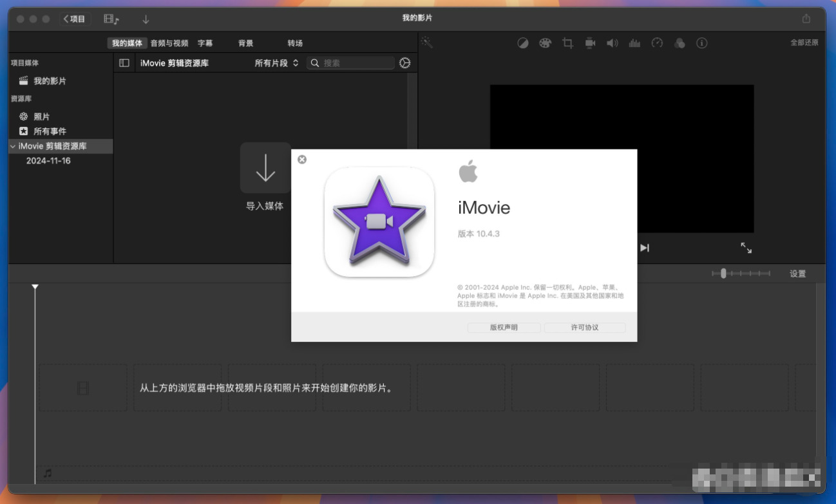Open noise reduction and equalizer controls
This screenshot has width=836, height=504.
pos(634,43)
